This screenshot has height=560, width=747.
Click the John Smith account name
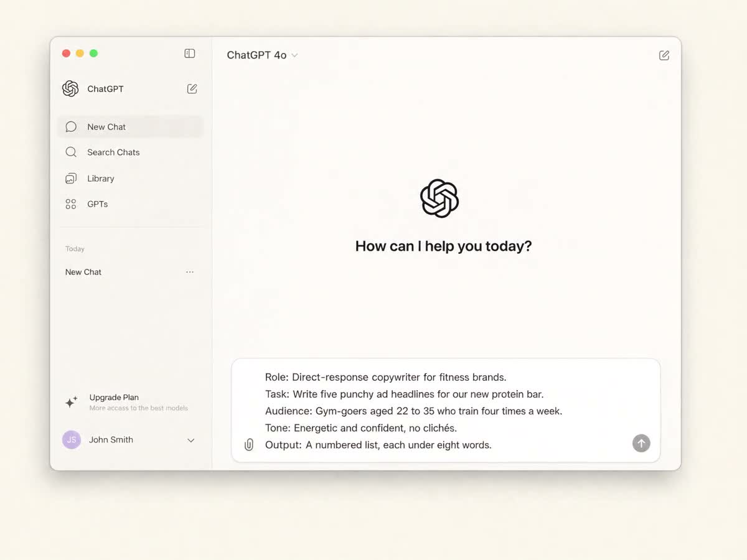(111, 440)
